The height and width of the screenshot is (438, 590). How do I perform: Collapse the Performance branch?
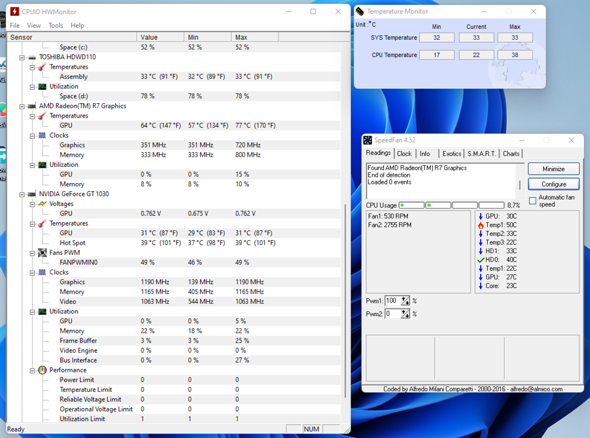click(32, 371)
